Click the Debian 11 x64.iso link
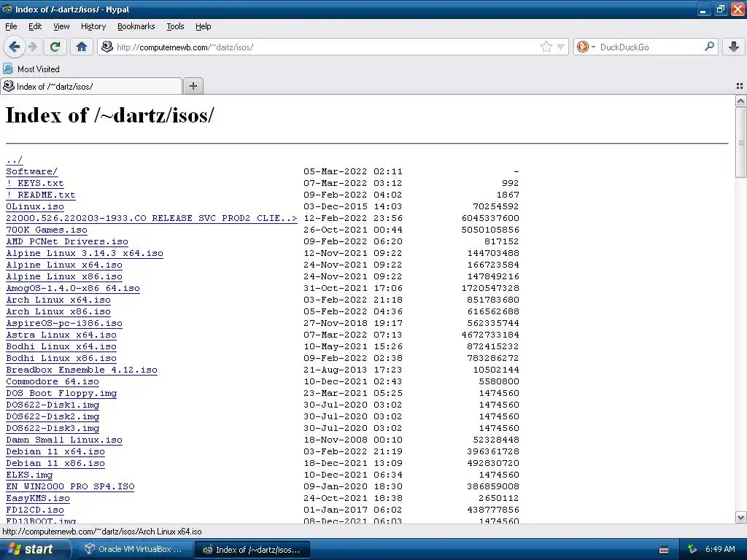 (x=55, y=451)
